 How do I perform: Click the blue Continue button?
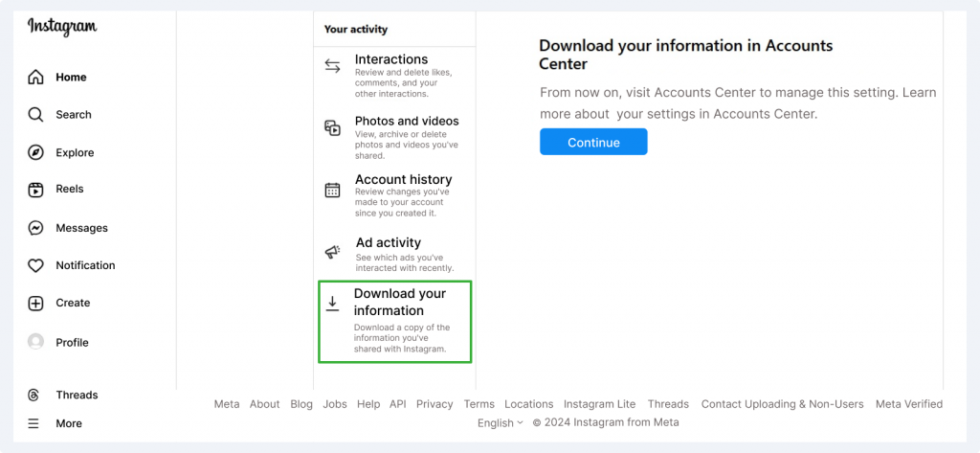[593, 142]
